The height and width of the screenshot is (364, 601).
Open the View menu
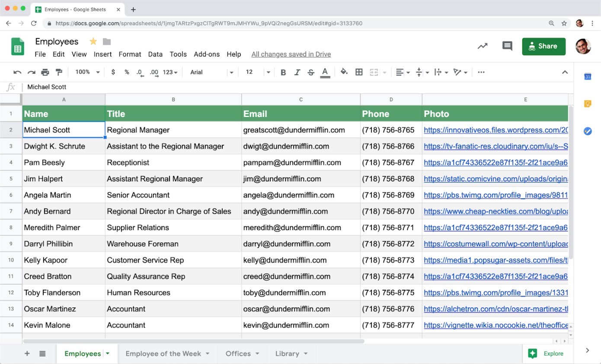[79, 54]
